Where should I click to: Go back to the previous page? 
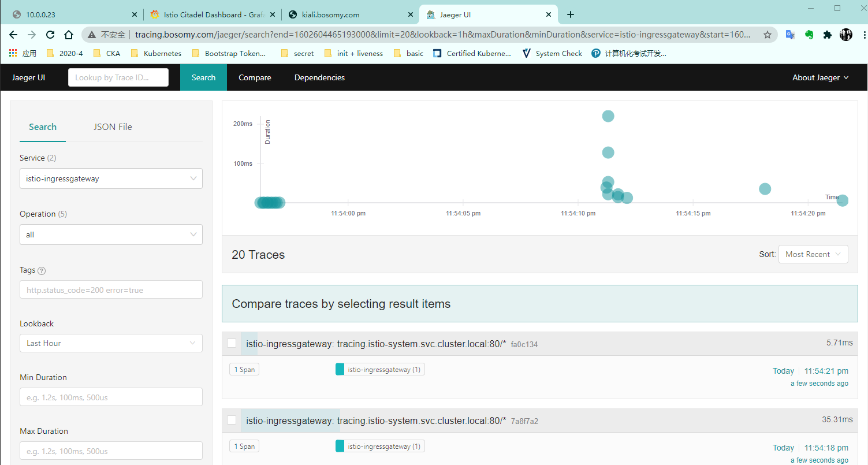[14, 35]
